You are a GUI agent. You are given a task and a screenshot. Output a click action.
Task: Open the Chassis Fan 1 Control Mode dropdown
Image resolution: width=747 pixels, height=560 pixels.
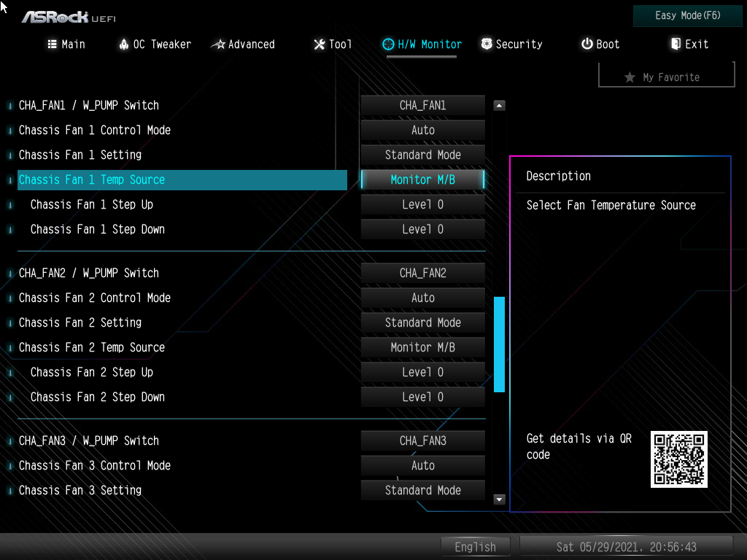[x=422, y=130]
